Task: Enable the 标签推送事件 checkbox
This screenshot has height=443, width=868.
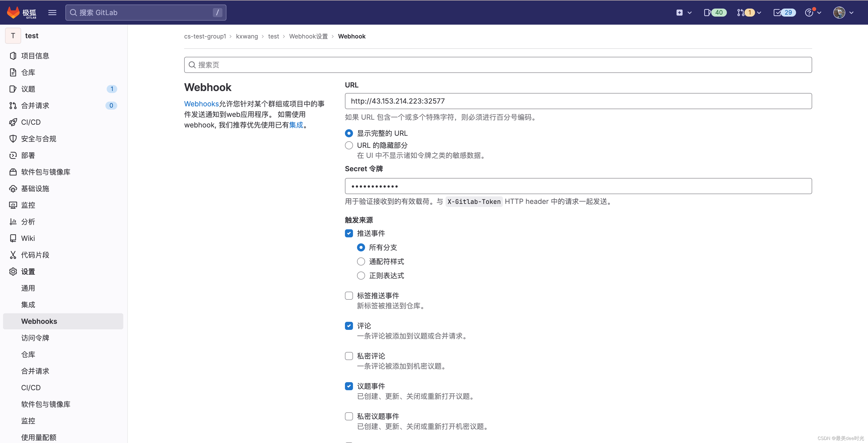Action: [349, 296]
